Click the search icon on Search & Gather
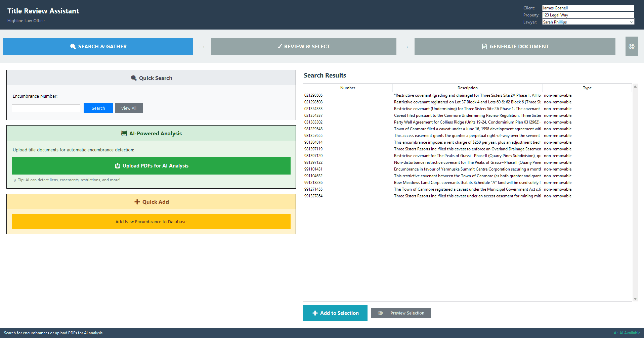 click(x=73, y=46)
